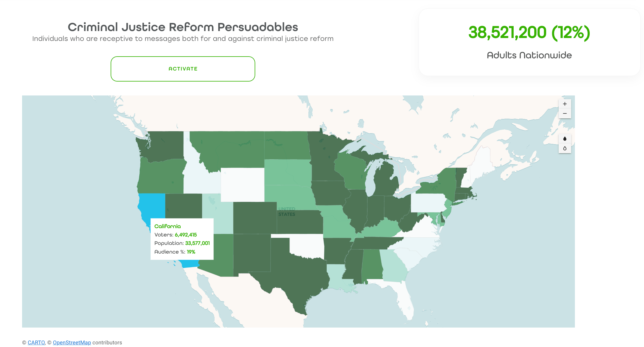Click the ACTIVATE button
Viewport: 644px width, 347px height.
click(x=183, y=69)
